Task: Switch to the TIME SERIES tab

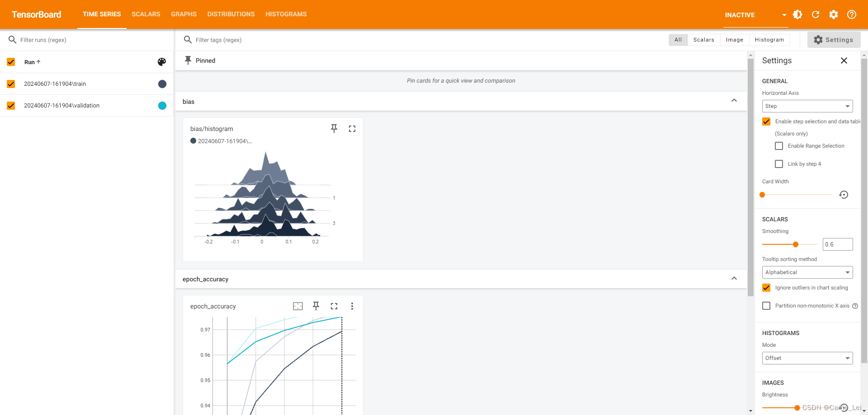Action: [x=102, y=14]
